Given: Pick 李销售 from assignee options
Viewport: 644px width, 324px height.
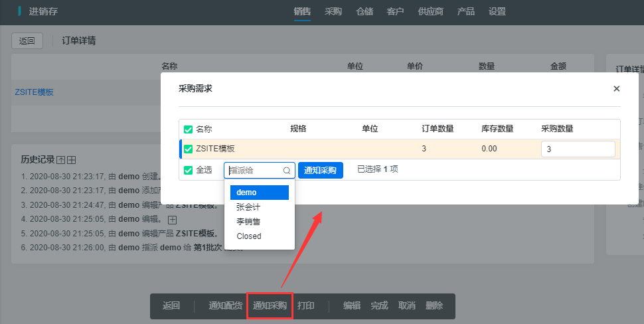Looking at the screenshot, I should click(248, 221).
